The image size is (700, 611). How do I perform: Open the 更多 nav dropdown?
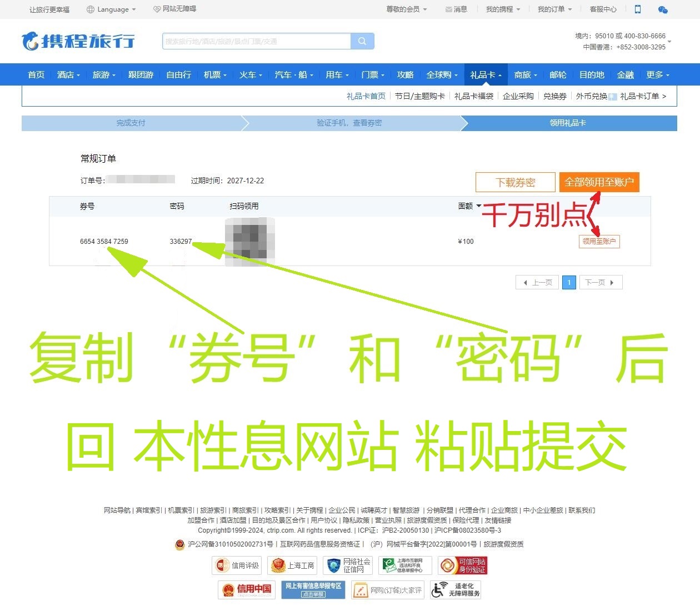pos(658,74)
